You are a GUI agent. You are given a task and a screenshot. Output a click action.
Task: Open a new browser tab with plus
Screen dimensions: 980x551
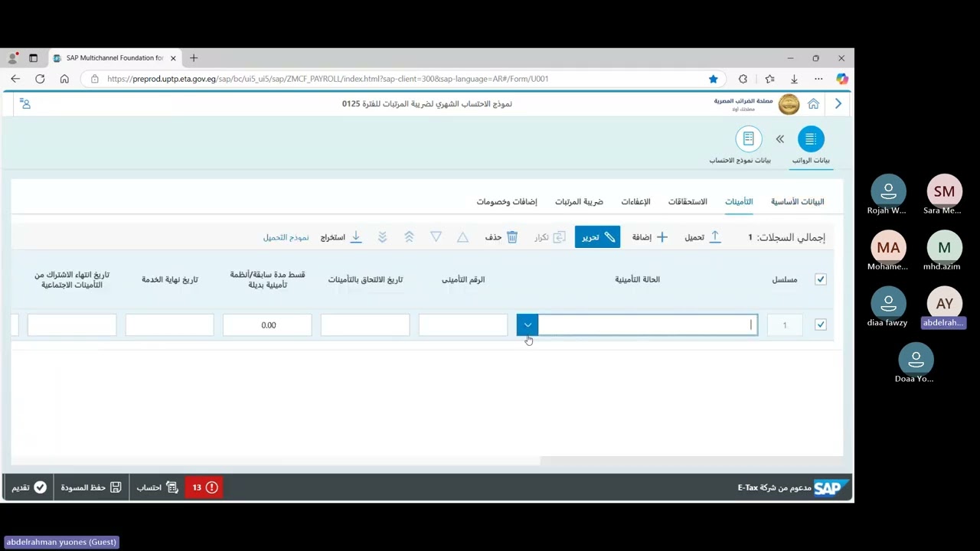[x=194, y=58]
